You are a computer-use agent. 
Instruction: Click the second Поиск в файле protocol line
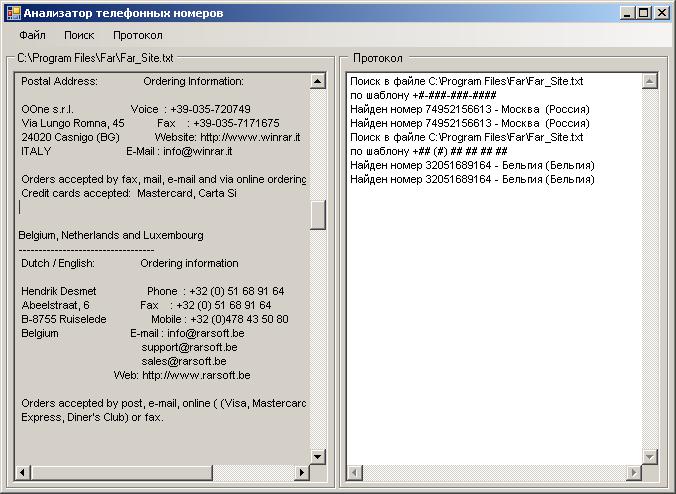tap(466, 138)
